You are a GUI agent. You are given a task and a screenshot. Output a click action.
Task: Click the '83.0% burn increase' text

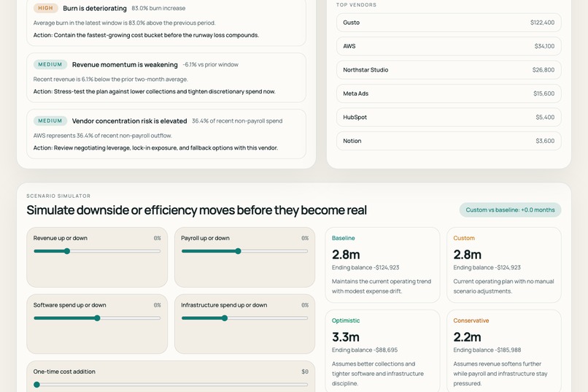coord(158,8)
